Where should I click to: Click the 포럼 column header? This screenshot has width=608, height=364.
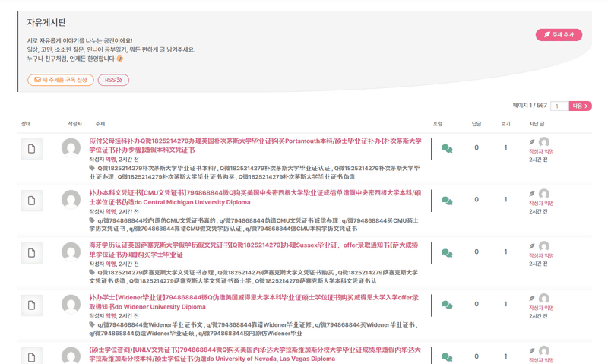tap(438, 124)
